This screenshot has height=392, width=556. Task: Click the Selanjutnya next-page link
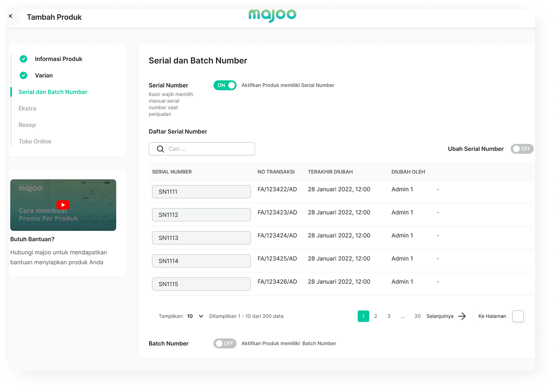tap(440, 316)
